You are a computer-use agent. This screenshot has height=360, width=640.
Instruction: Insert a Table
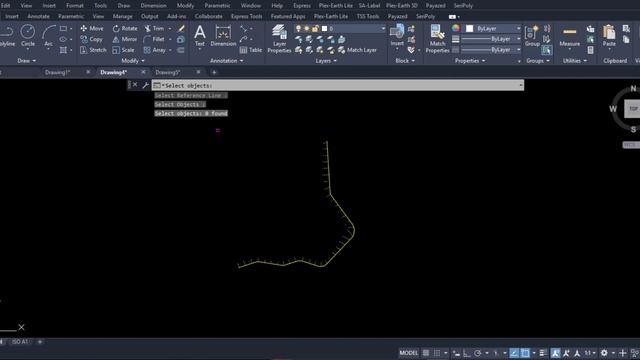(251, 50)
